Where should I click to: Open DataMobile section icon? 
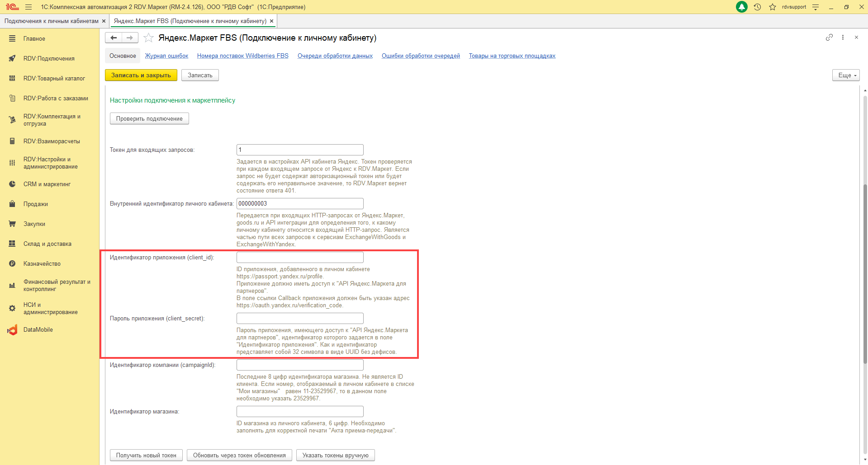click(x=12, y=330)
